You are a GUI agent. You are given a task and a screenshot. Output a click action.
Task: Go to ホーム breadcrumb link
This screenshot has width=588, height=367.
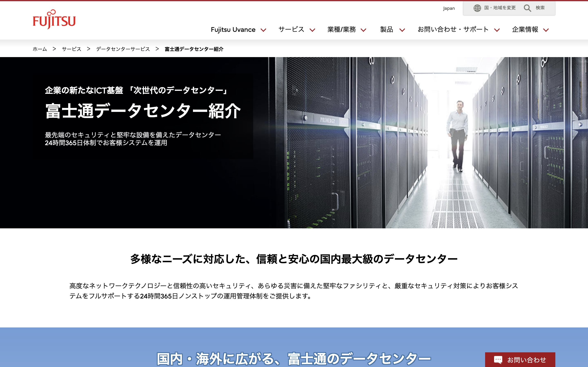pos(40,49)
